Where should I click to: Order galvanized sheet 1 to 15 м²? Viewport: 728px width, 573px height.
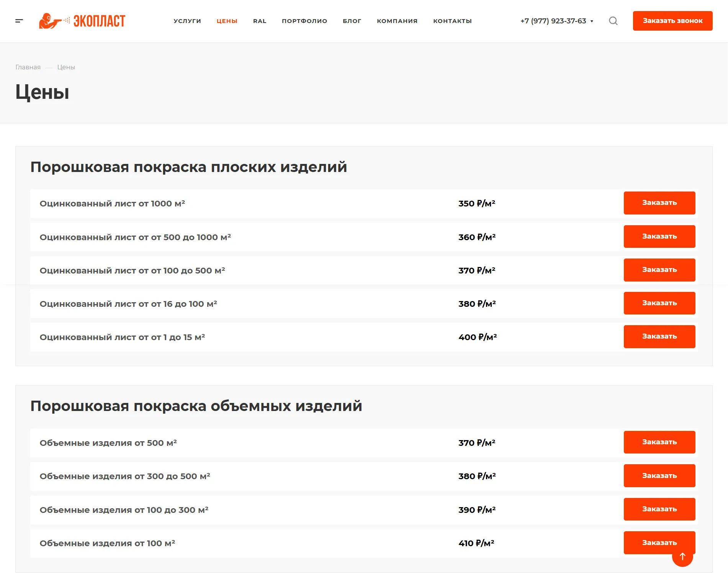click(659, 337)
